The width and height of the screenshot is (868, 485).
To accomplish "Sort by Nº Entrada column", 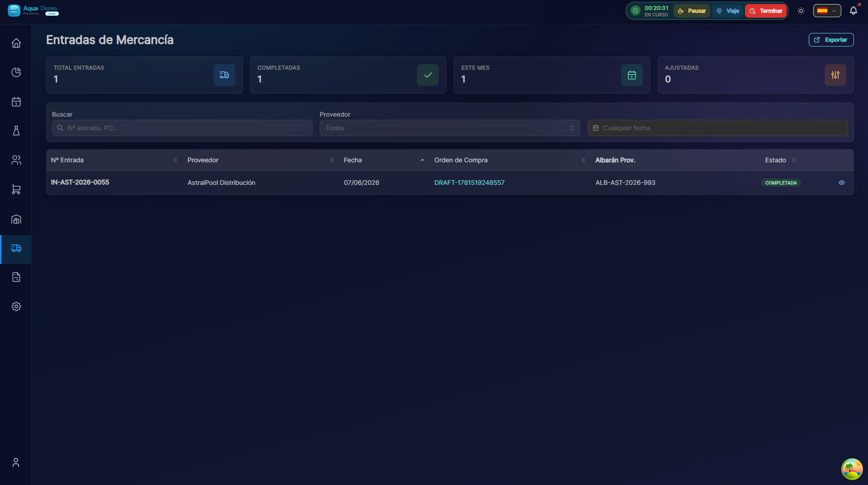I will (114, 160).
